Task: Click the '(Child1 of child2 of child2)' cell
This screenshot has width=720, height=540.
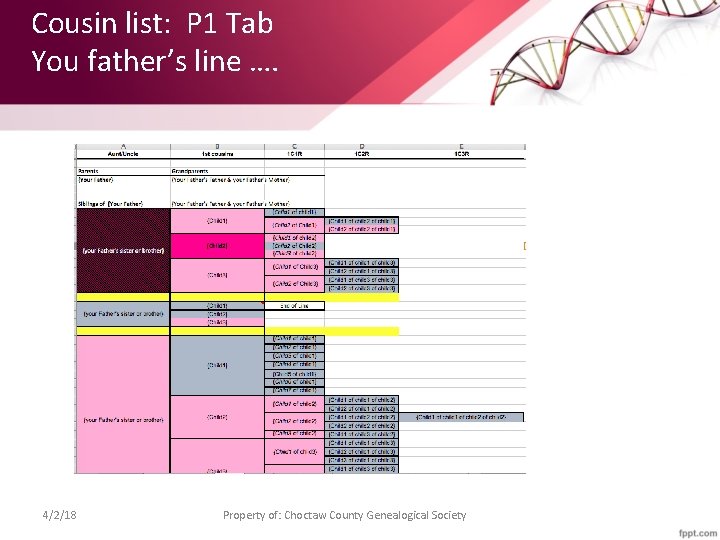Action: (x=362, y=417)
